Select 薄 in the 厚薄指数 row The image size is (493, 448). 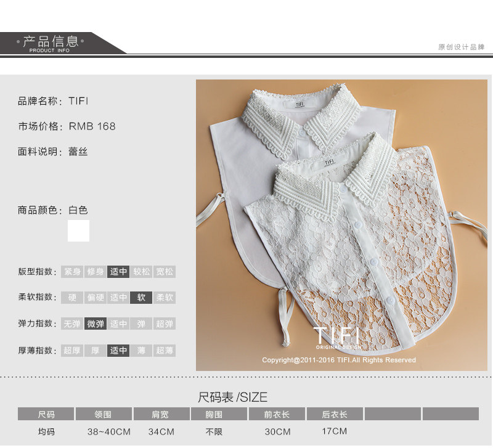[141, 350]
